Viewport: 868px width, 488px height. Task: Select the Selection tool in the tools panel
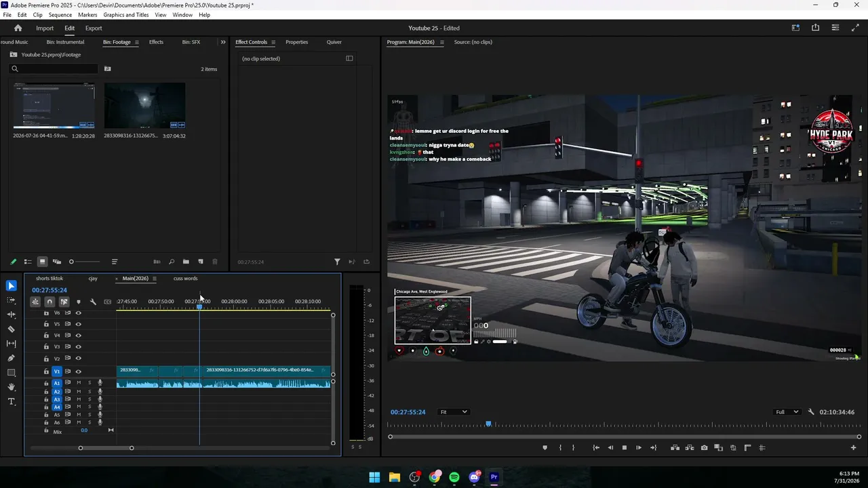pyautogui.click(x=11, y=286)
